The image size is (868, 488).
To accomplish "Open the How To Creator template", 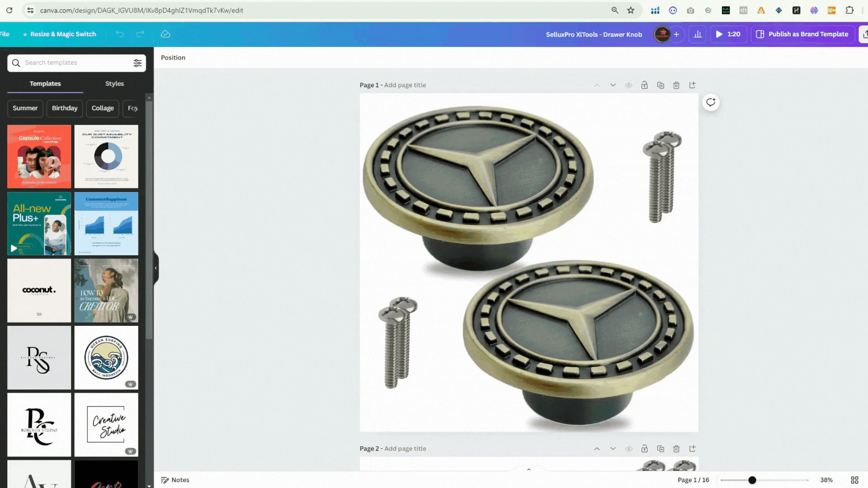I will [x=106, y=291].
